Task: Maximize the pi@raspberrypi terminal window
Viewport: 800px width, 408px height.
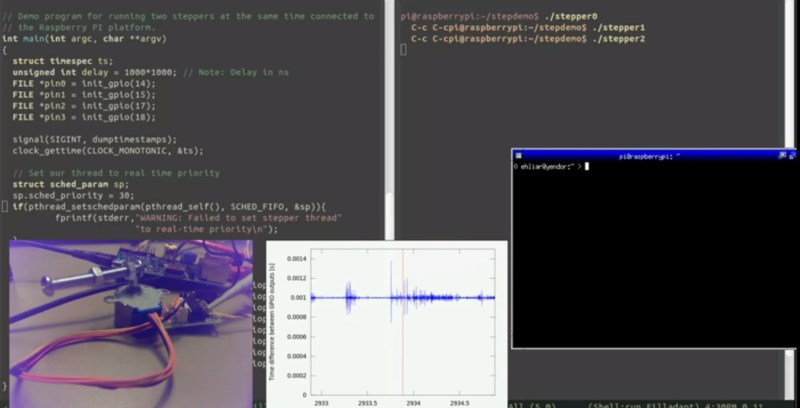Action: [x=780, y=156]
